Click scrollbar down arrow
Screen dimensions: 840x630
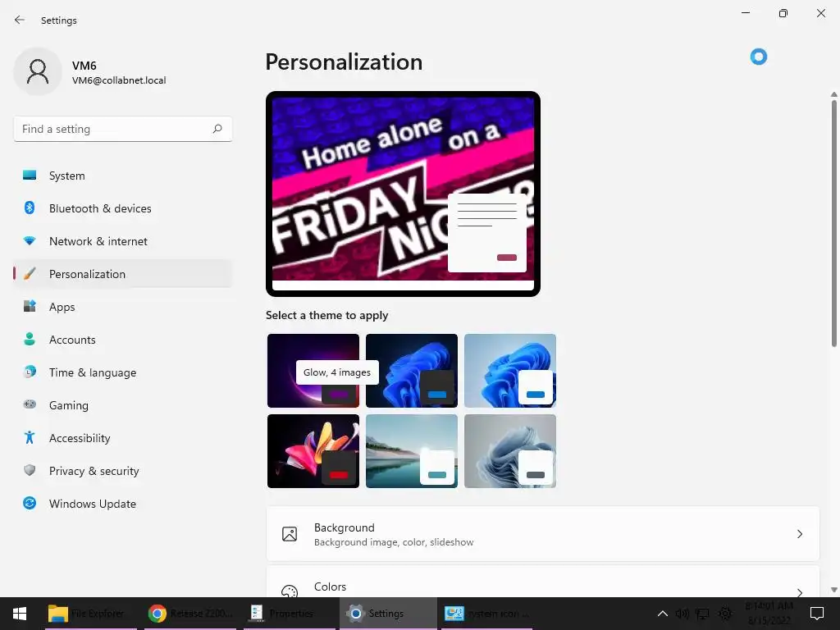(x=833, y=590)
